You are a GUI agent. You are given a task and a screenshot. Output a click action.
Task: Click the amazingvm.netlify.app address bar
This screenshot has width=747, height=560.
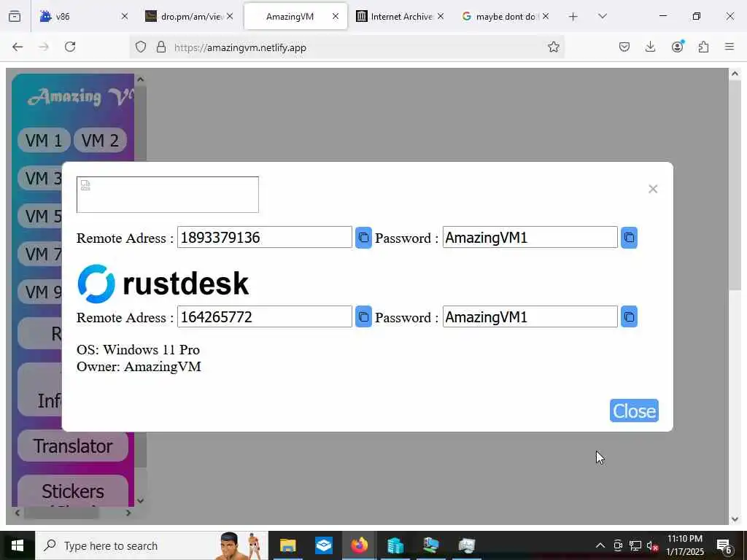click(348, 47)
